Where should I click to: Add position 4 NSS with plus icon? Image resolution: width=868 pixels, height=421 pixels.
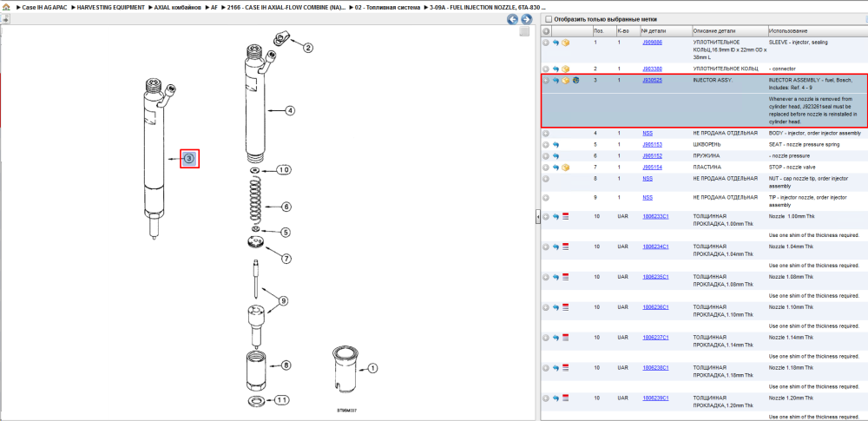[x=546, y=133]
